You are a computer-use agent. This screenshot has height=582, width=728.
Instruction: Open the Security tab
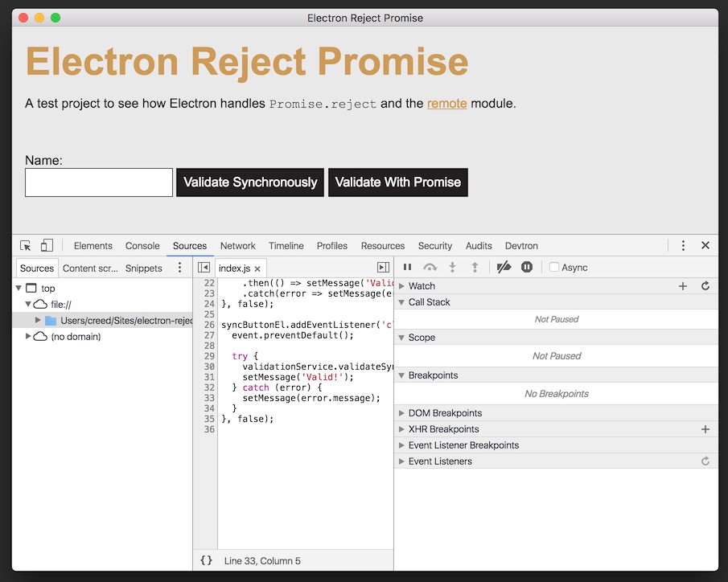pyautogui.click(x=435, y=246)
